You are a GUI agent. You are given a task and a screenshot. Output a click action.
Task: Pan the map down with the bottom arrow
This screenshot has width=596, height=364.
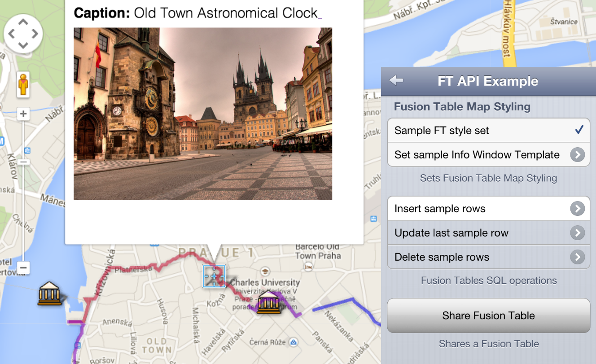pyautogui.click(x=23, y=45)
